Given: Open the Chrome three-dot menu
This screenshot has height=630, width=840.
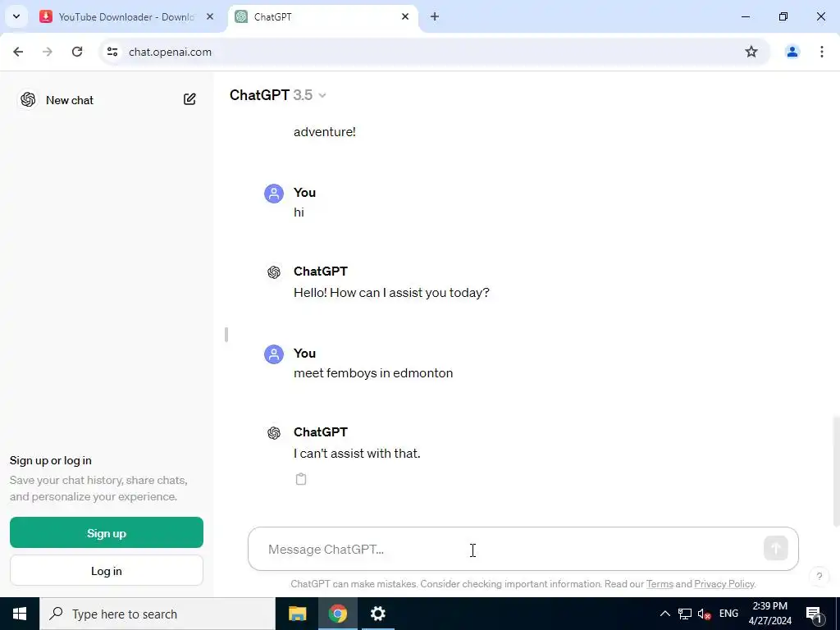Looking at the screenshot, I should tap(821, 52).
